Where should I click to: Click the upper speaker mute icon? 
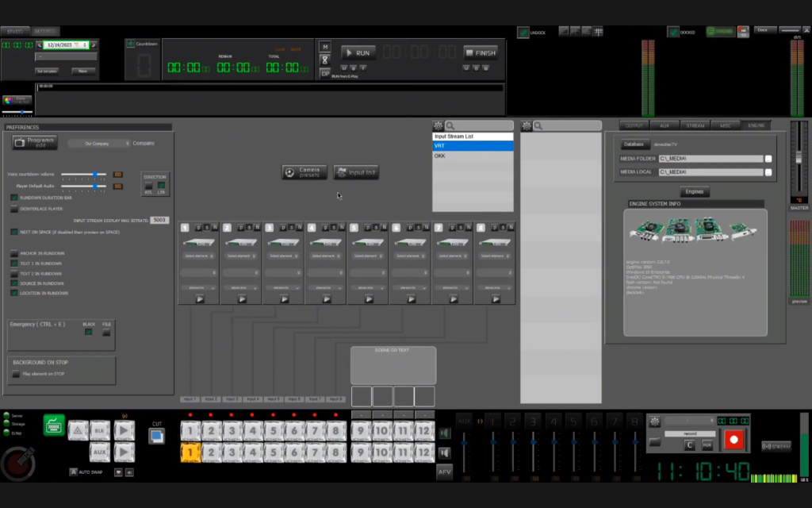pos(444,433)
